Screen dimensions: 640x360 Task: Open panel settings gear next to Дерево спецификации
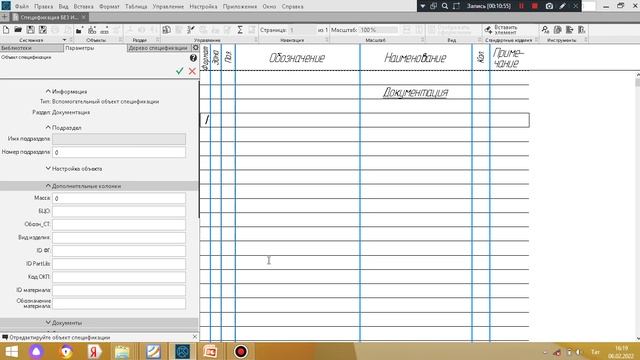click(196, 48)
